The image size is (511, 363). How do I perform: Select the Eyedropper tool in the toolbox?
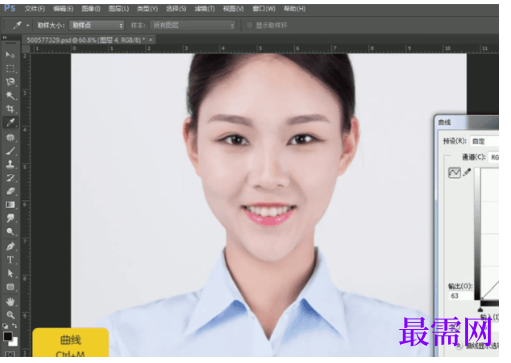pos(10,122)
